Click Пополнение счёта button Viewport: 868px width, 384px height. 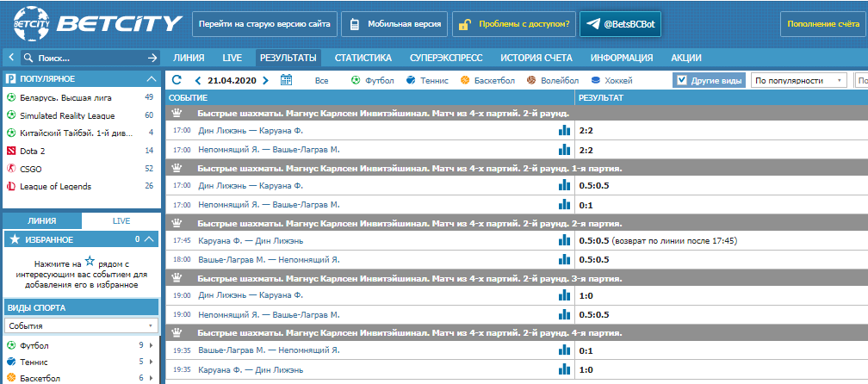[x=817, y=24]
